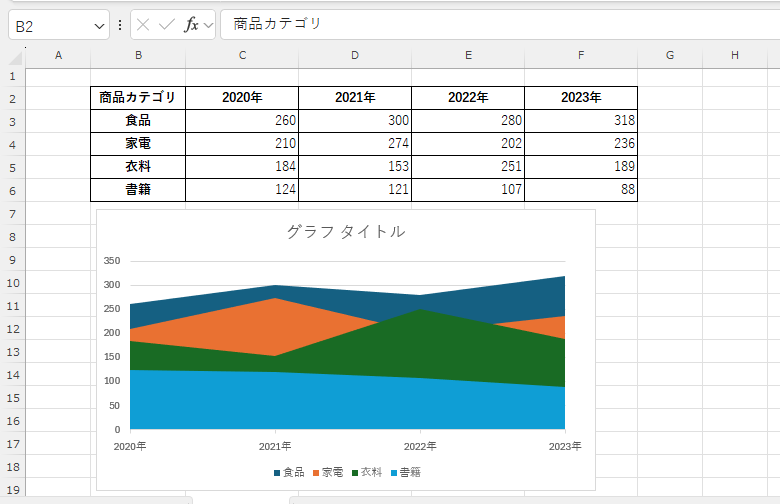Viewport: 780px width, 504px height.
Task: Select the cell with value 274
Action: click(355, 144)
